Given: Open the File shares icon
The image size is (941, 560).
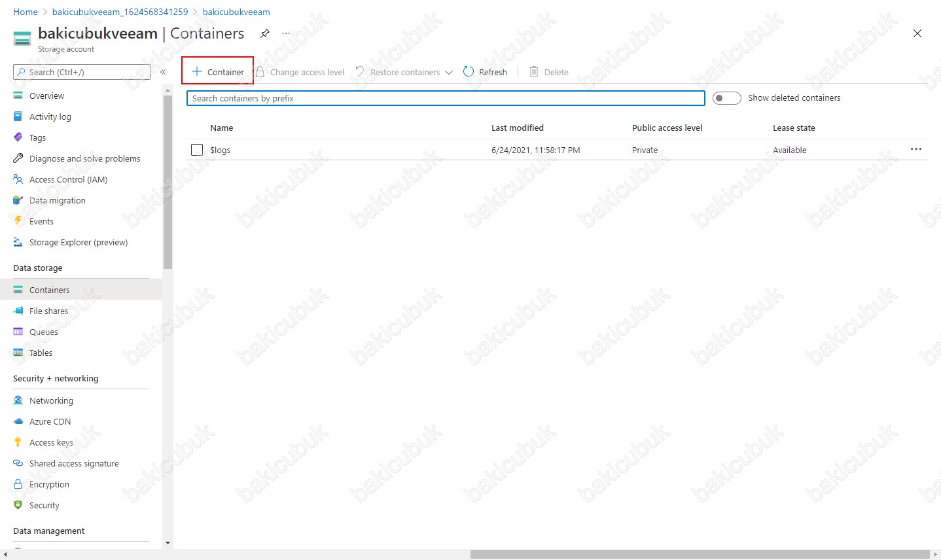Looking at the screenshot, I should (18, 311).
